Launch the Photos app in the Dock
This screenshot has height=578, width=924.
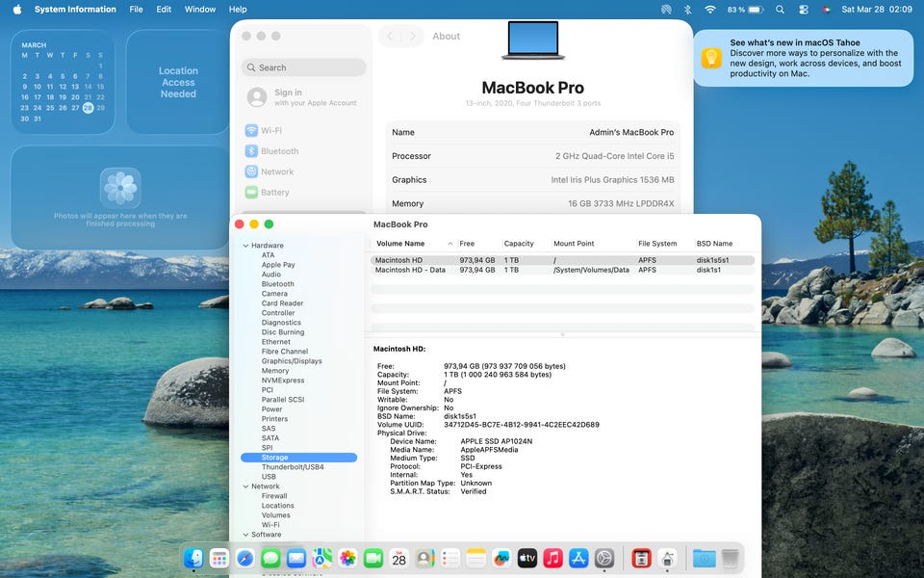[x=347, y=558]
